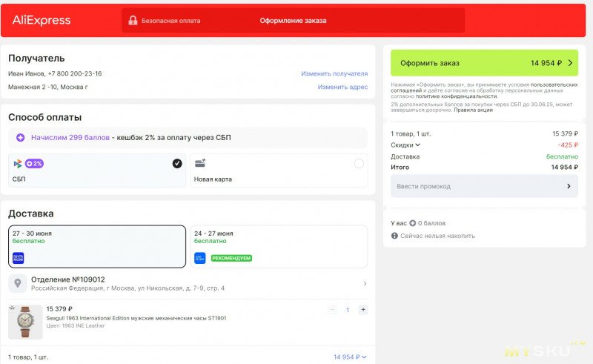The image size is (593, 364).
Task: Click the РЕКОМЕНДУЕМ green badge
Action: [231, 258]
